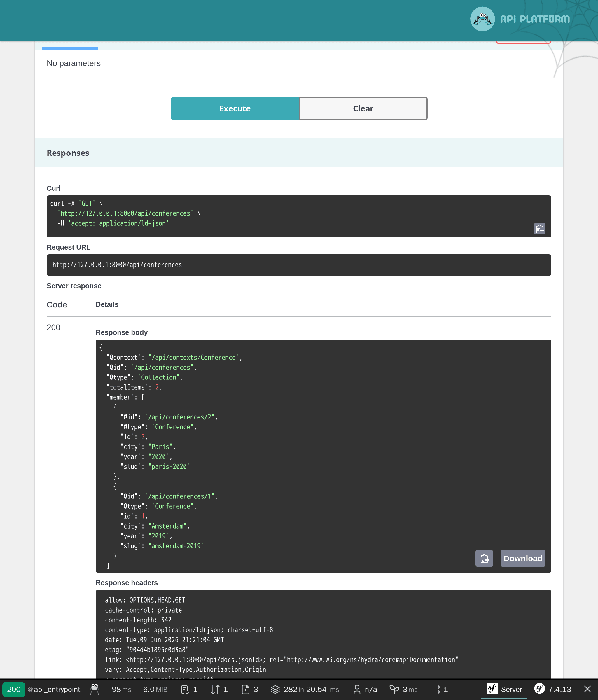
Task: Open the serializer panel showing 3
Action: pyautogui.click(x=250, y=689)
